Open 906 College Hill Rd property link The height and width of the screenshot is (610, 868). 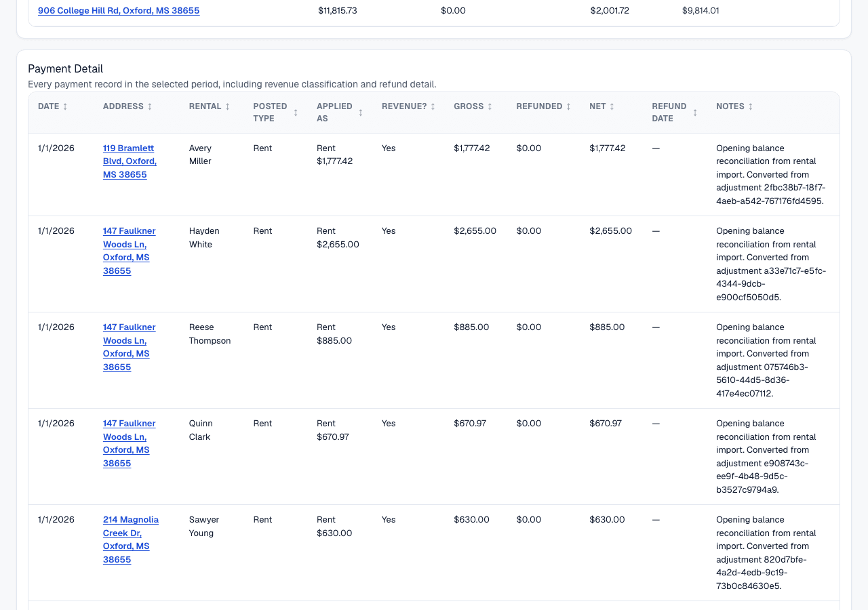pyautogui.click(x=119, y=11)
